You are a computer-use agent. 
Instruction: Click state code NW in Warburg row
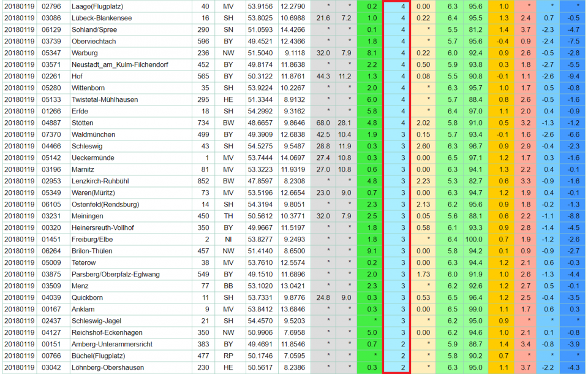(228, 53)
